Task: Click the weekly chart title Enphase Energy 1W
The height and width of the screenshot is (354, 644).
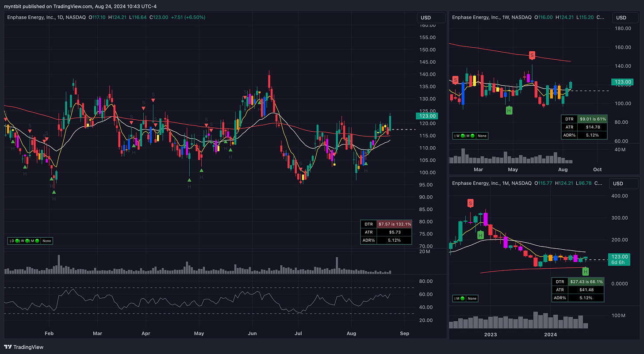Action: click(491, 17)
